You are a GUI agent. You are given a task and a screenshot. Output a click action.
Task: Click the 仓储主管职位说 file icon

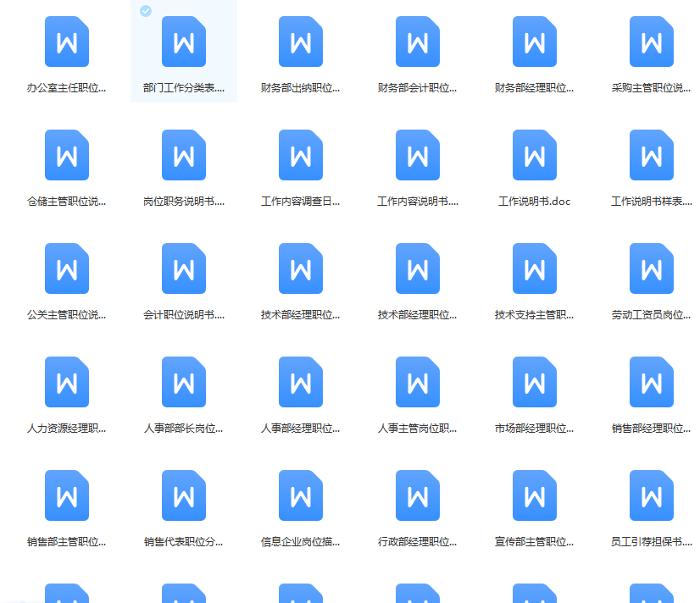tap(67, 155)
